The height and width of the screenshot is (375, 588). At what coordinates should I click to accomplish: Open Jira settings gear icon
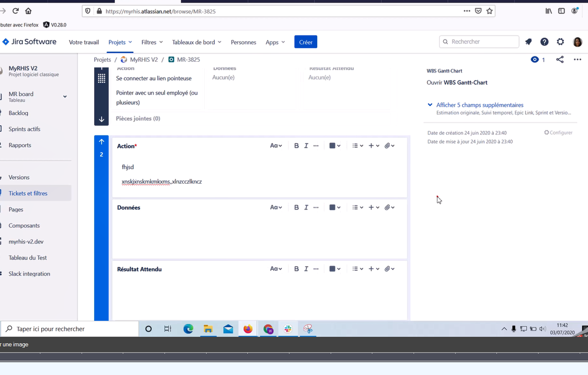[560, 42]
